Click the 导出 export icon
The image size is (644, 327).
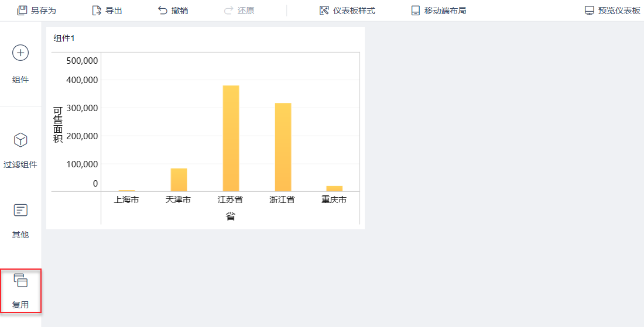click(x=97, y=11)
